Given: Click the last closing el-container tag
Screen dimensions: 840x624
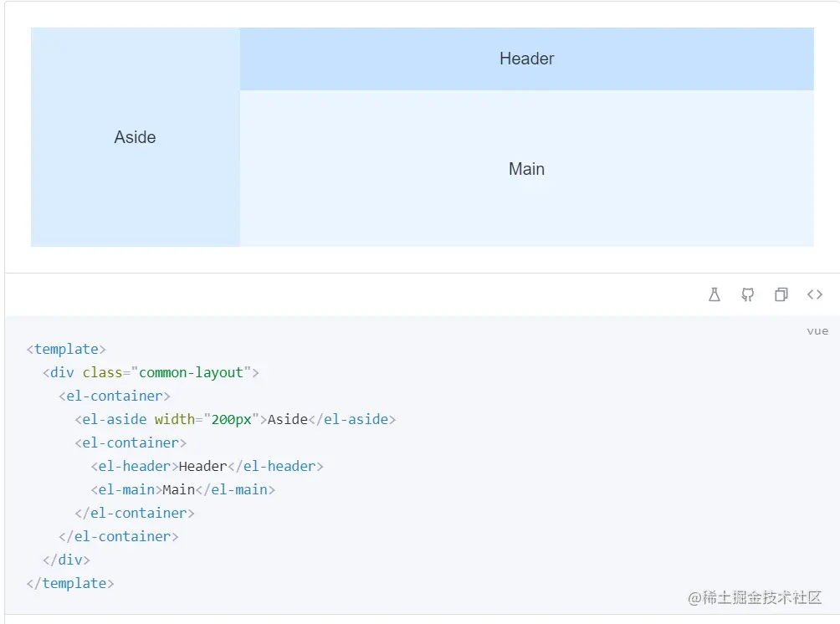Looking at the screenshot, I should [x=119, y=536].
